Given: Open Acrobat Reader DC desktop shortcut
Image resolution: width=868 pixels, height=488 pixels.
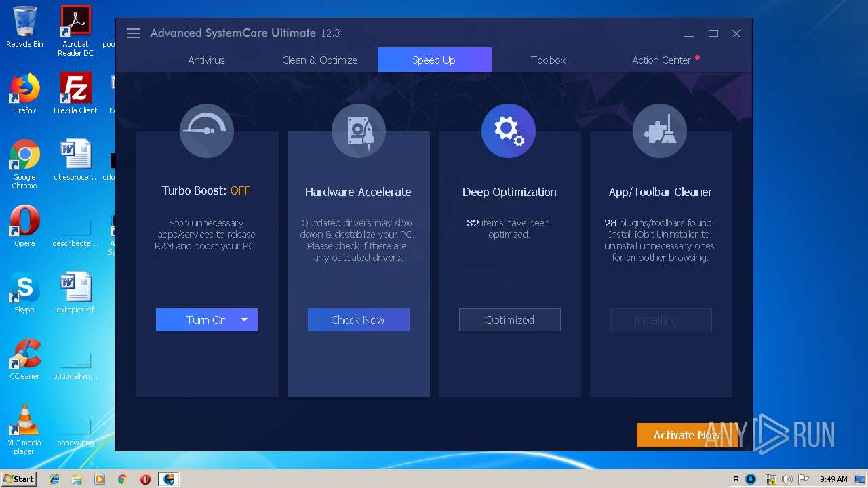Looking at the screenshot, I should [x=75, y=31].
